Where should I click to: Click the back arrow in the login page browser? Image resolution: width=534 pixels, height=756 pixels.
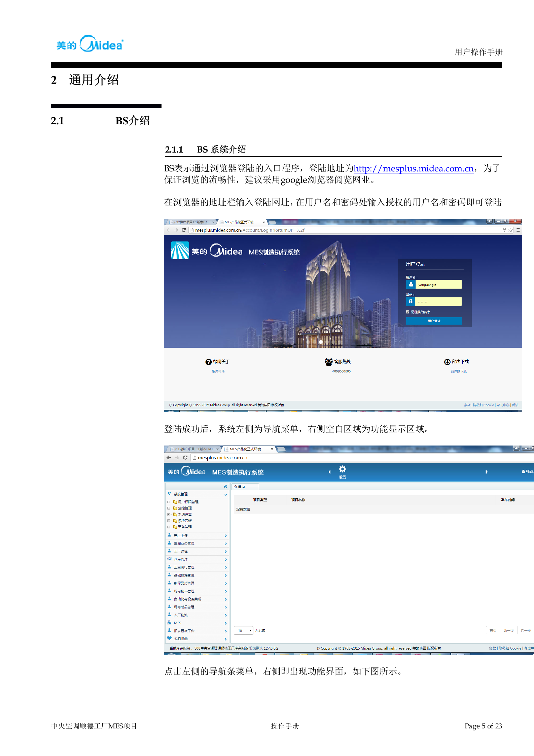pyautogui.click(x=169, y=230)
